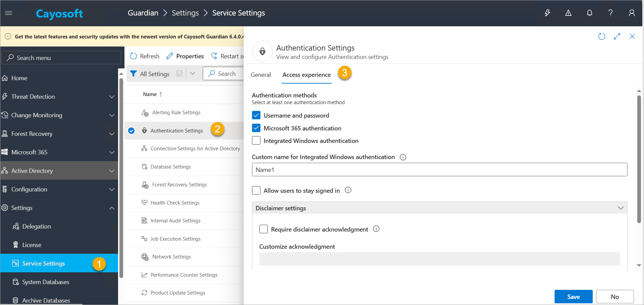Expand the panel with the expand arrows icon

point(617,36)
